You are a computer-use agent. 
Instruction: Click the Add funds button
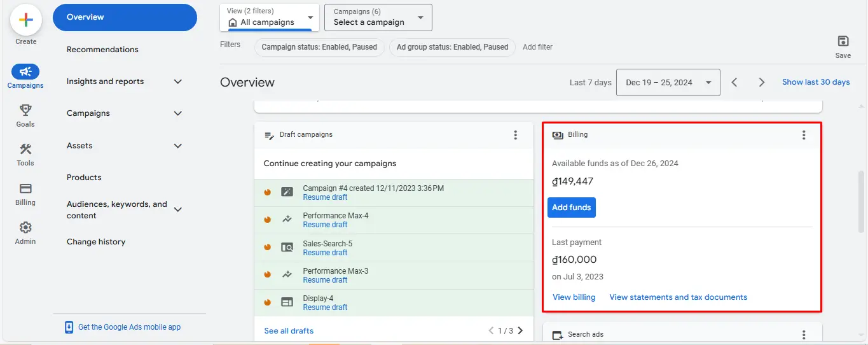572,208
